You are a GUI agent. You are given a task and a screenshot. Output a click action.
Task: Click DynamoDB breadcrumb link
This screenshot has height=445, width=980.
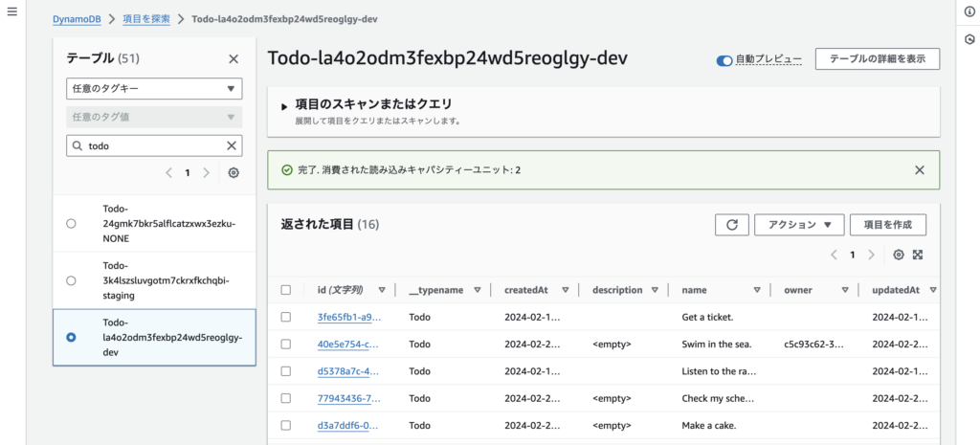point(77,19)
